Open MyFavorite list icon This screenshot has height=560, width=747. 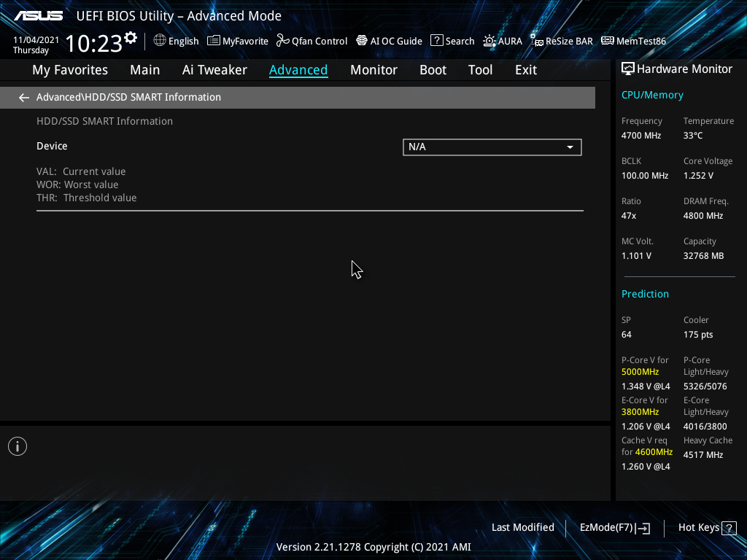click(214, 41)
